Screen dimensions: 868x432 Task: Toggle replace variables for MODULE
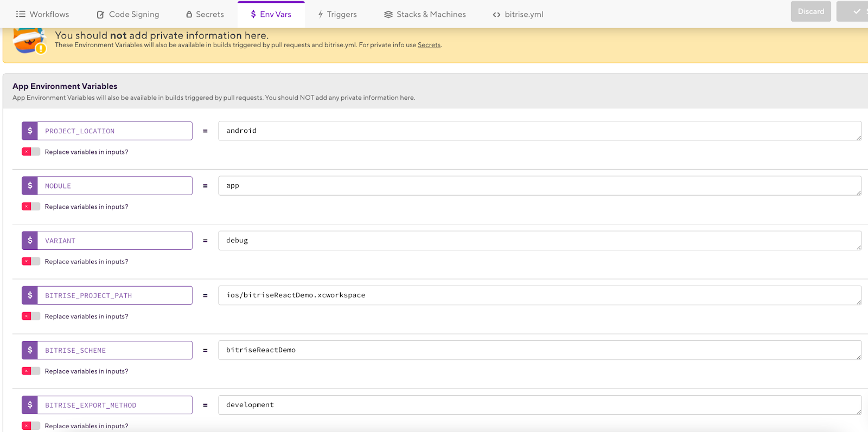(x=31, y=207)
